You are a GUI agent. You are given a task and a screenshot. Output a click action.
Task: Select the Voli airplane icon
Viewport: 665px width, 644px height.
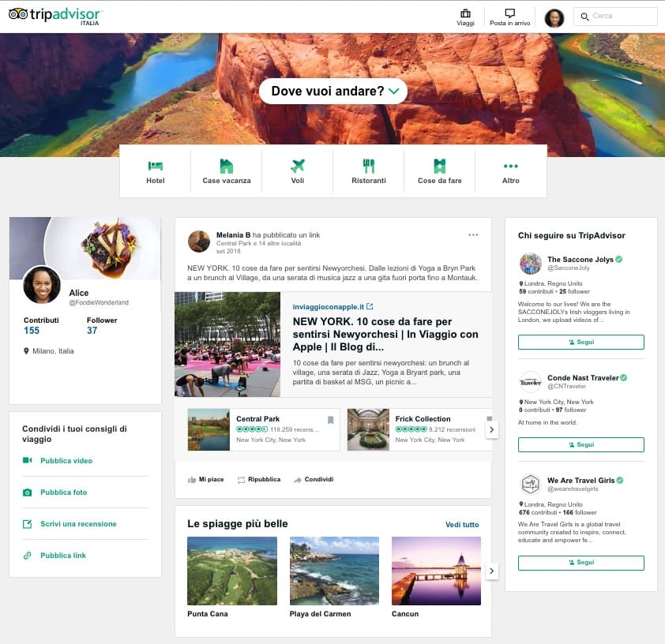click(x=298, y=166)
